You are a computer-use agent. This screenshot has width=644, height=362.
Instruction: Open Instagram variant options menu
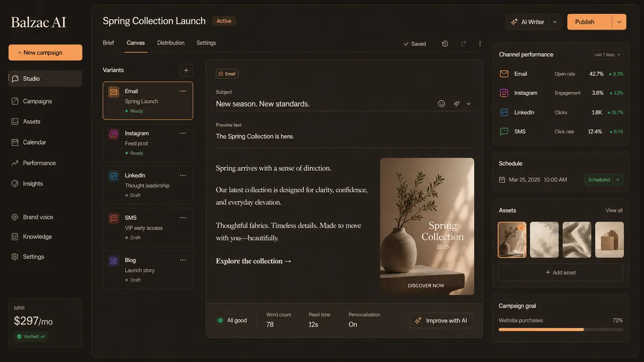[x=183, y=133]
